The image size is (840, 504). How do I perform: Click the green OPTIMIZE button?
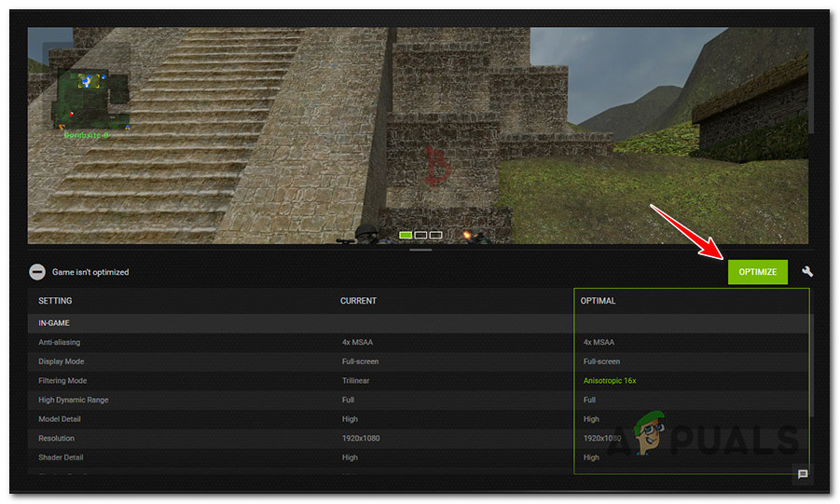click(757, 272)
